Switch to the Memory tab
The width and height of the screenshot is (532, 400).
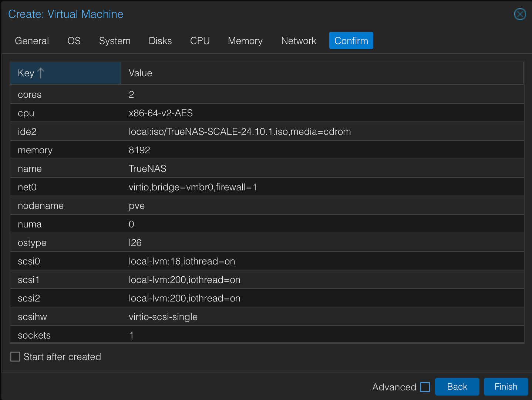(x=245, y=41)
